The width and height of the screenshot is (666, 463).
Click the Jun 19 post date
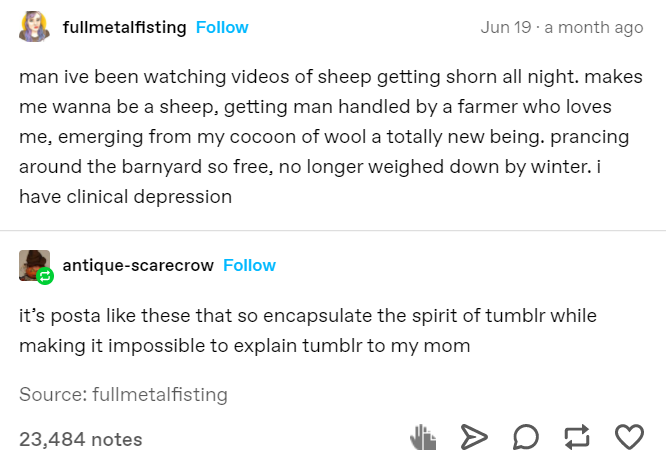point(503,27)
